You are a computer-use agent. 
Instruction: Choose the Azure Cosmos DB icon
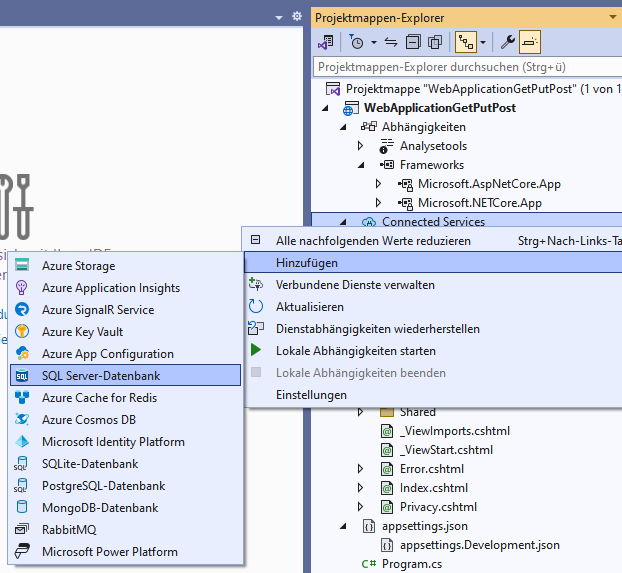coord(22,419)
